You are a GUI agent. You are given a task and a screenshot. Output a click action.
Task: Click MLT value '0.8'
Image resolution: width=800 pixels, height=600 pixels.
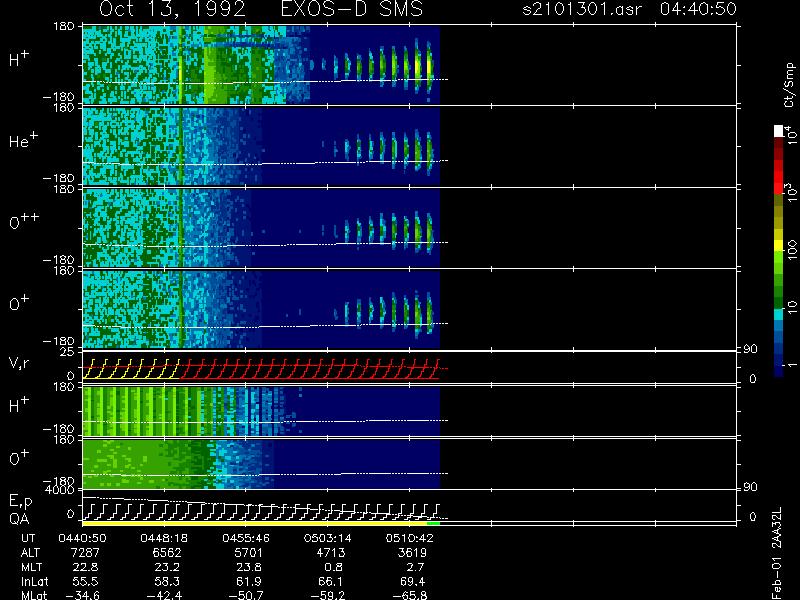click(x=333, y=567)
